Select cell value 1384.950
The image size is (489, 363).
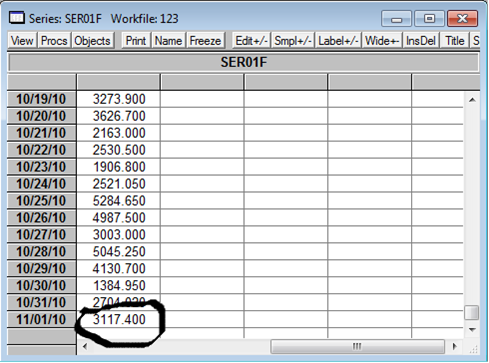[x=119, y=285]
